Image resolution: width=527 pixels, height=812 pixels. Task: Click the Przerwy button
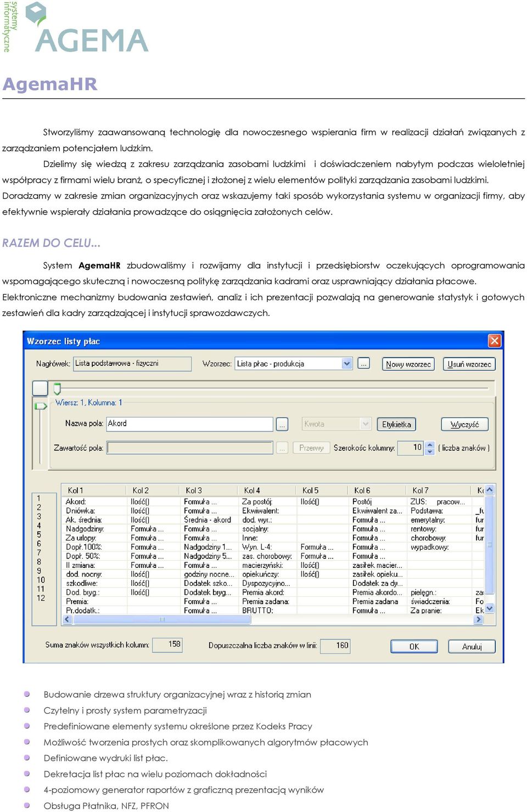[311, 448]
